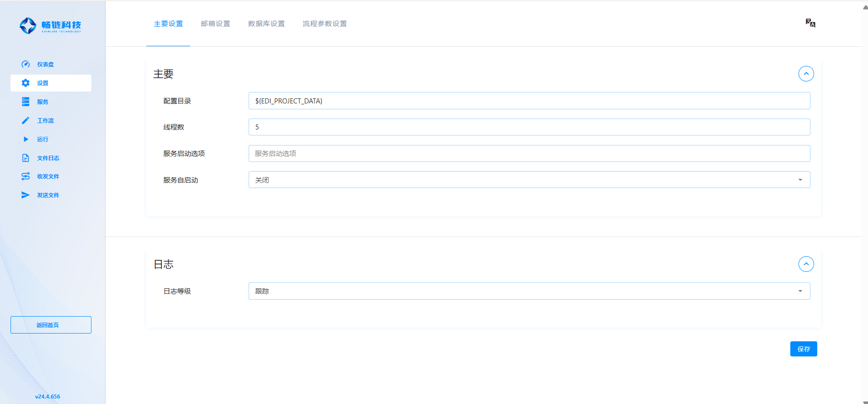Switch to the 邮箱设置 tab

pos(215,24)
